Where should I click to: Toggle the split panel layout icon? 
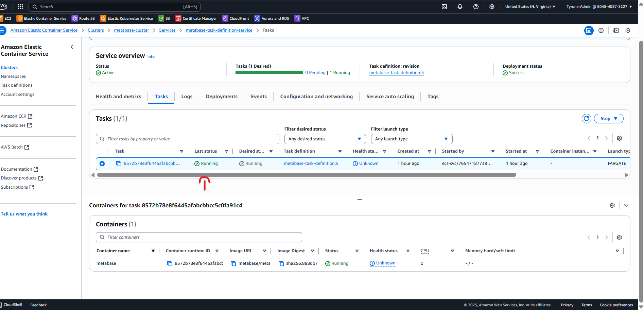pyautogui.click(x=589, y=30)
